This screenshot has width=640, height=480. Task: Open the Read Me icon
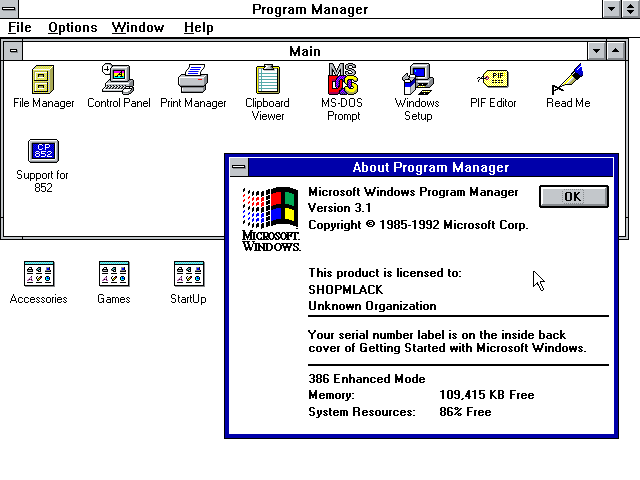tap(568, 79)
